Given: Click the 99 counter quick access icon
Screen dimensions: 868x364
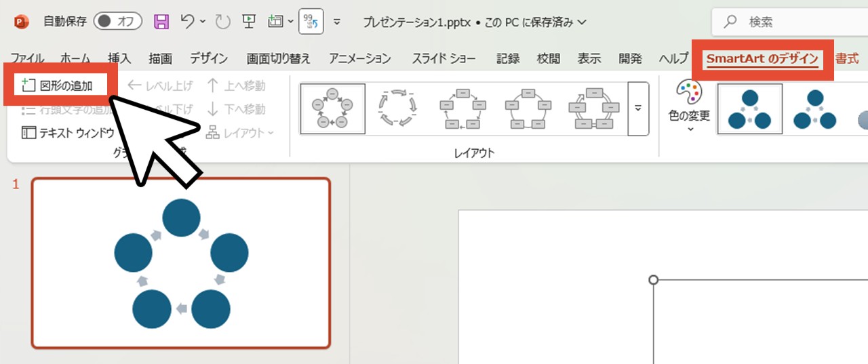Looking at the screenshot, I should click(x=310, y=22).
